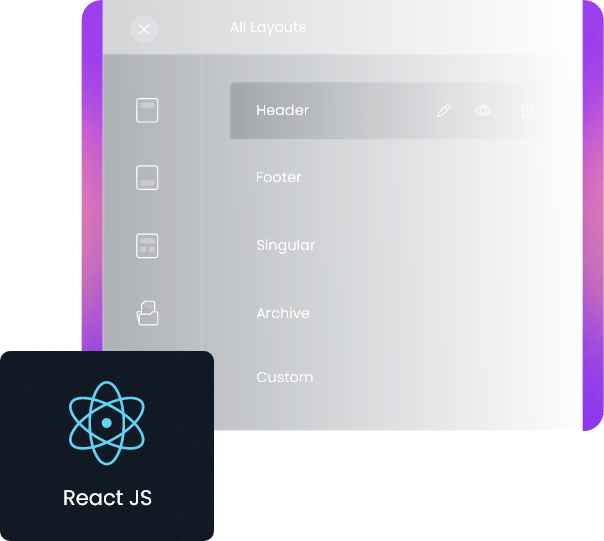Click the All Layouts title
Image resolution: width=604 pixels, height=541 pixels.
click(x=268, y=28)
